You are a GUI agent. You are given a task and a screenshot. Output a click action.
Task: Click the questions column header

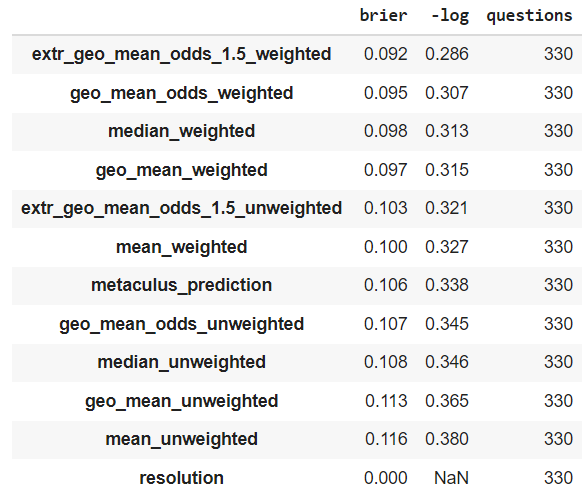pyautogui.click(x=529, y=16)
